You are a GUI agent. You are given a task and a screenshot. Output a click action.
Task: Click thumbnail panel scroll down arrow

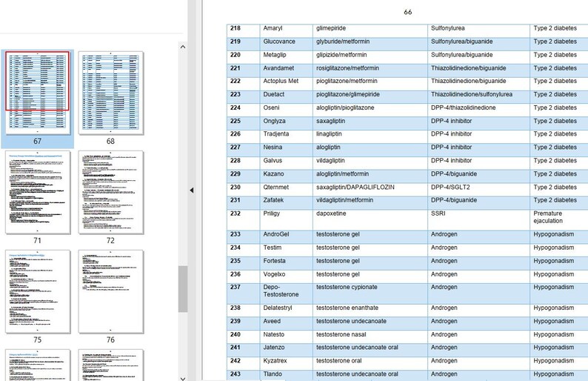click(183, 378)
